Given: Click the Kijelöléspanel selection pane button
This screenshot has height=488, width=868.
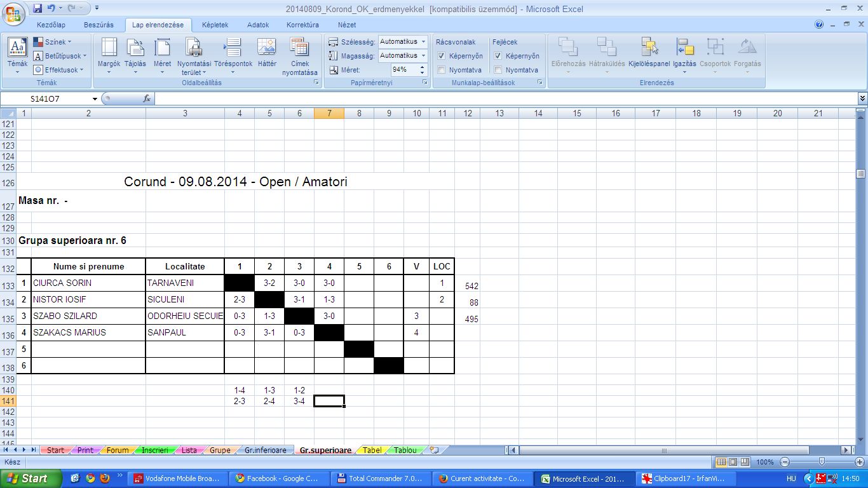Looking at the screenshot, I should pos(649,54).
